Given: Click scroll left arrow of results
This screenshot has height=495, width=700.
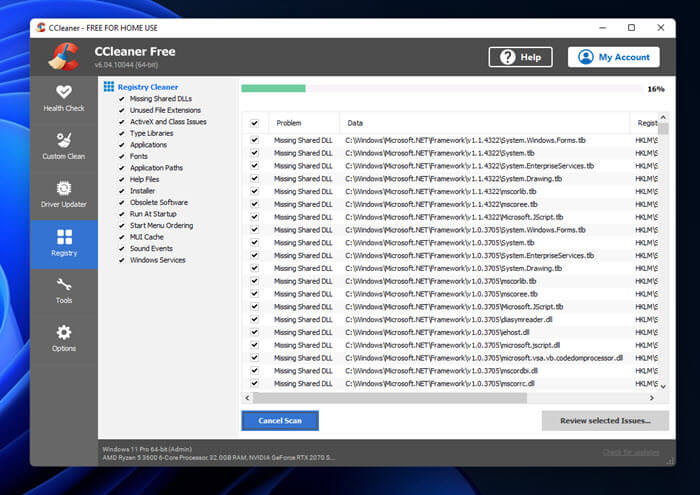Looking at the screenshot, I should (247, 398).
